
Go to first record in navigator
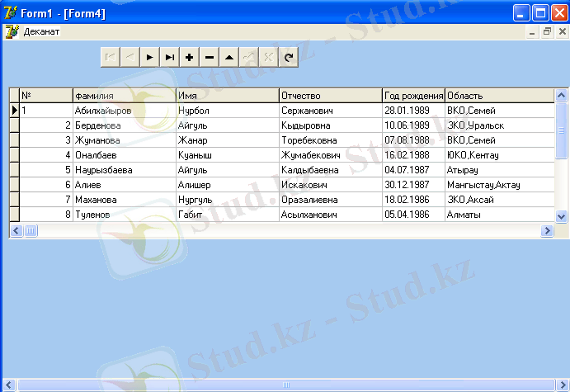[110, 57]
